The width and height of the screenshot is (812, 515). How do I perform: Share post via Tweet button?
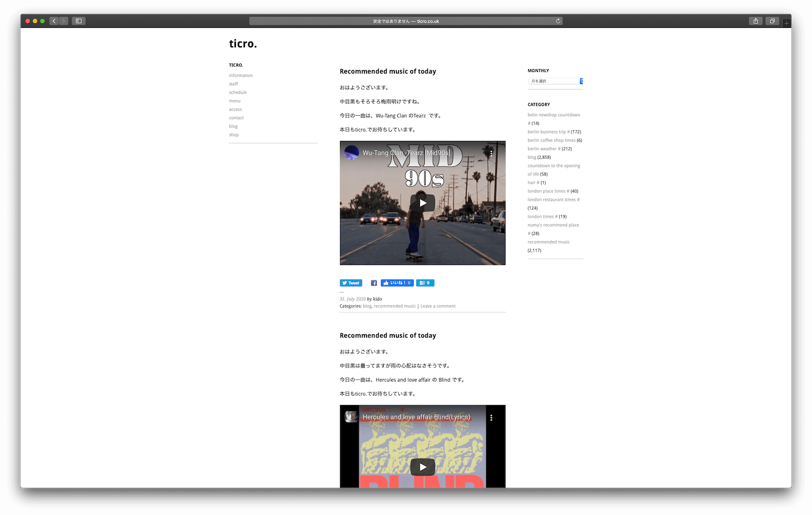[351, 283]
